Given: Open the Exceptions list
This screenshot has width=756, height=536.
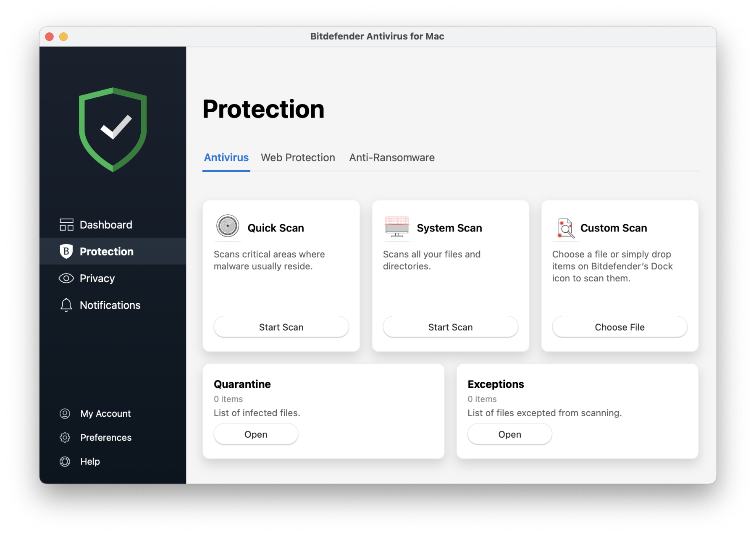Looking at the screenshot, I should click(x=509, y=434).
